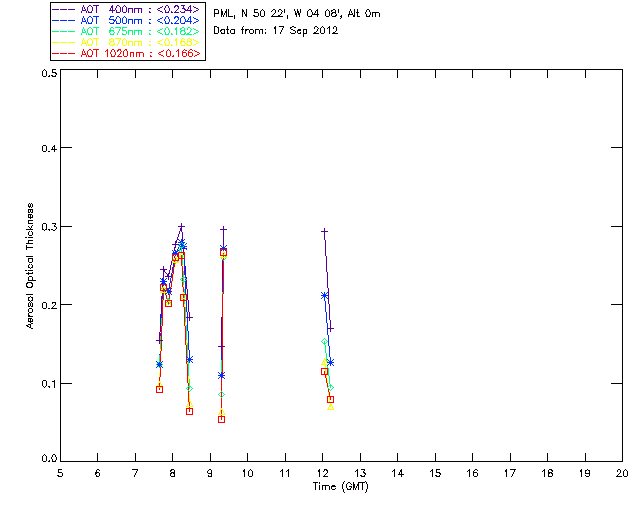
Task: Click the green diamond marker near 0.15 at 12 GMT
Action: [x=325, y=341]
